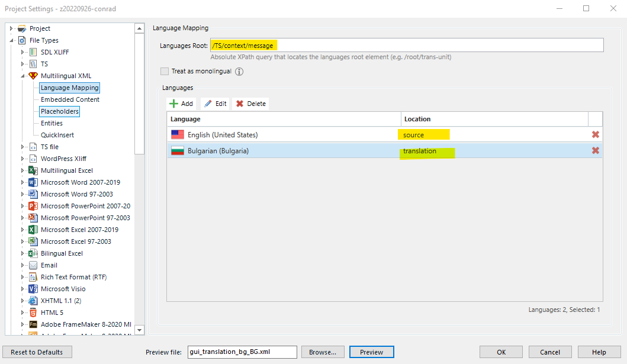Image resolution: width=627 pixels, height=364 pixels.
Task: Click the down arrow of the tree scrollbar
Action: pos(139,330)
